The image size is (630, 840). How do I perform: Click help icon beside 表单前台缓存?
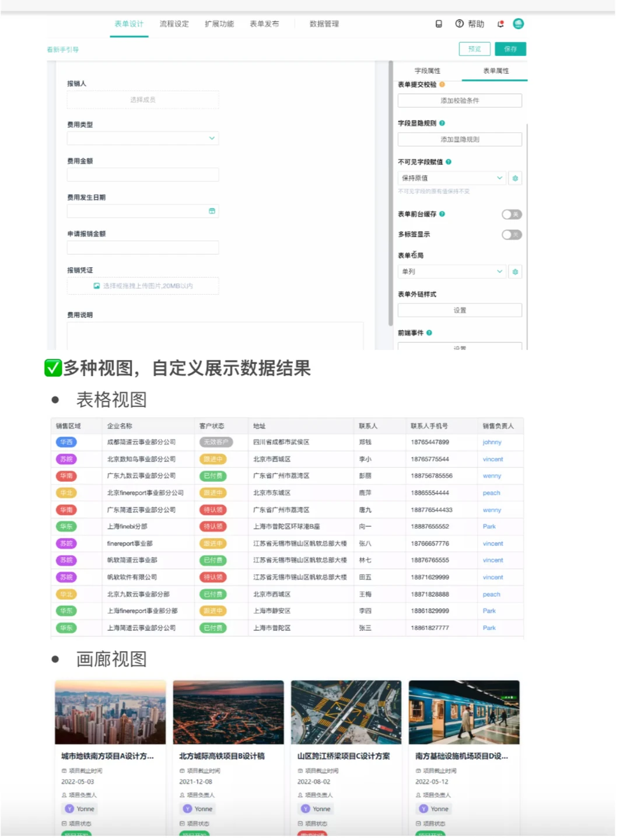pyautogui.click(x=442, y=214)
